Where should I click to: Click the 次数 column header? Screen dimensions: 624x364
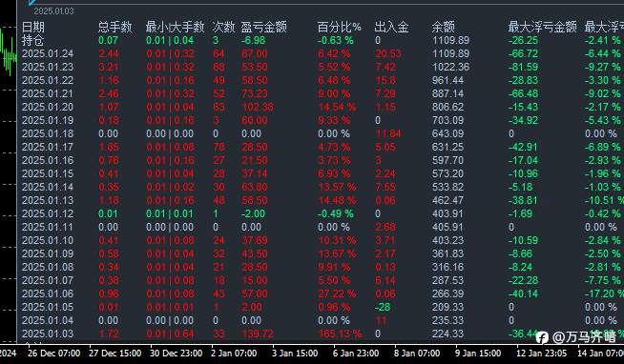click(223, 27)
